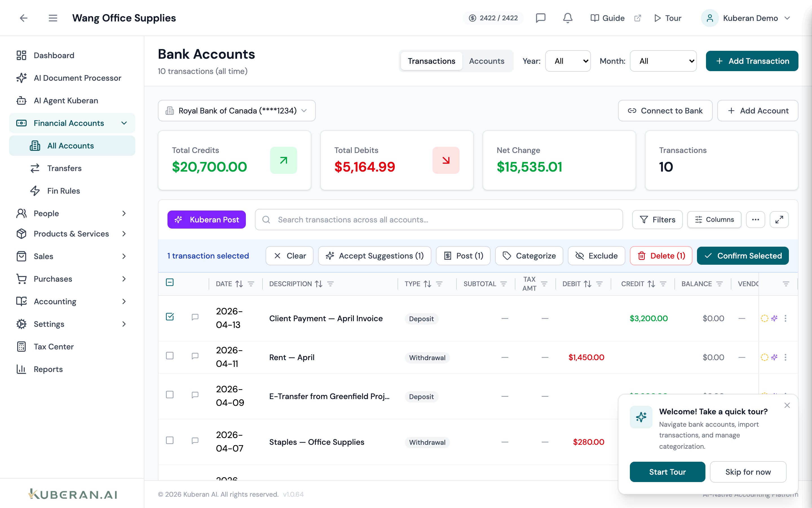
Task: Open comment on Staples — Office Supplies row
Action: point(195,441)
